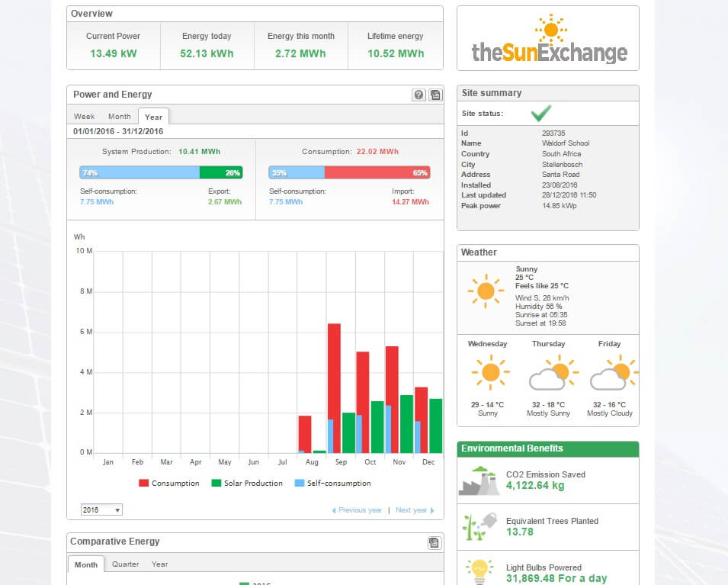Click the current weather sun icon
The image size is (728, 585).
click(x=486, y=291)
